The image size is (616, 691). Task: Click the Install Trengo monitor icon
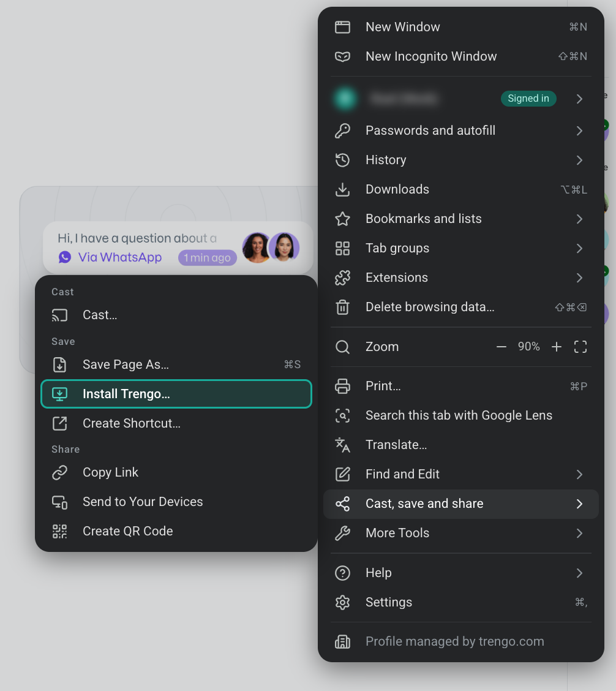pos(59,394)
